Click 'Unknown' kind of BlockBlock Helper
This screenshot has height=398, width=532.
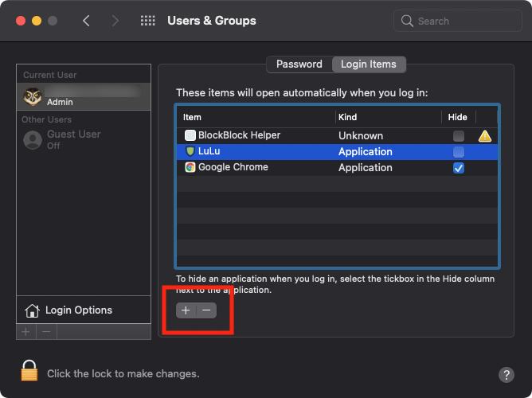361,136
